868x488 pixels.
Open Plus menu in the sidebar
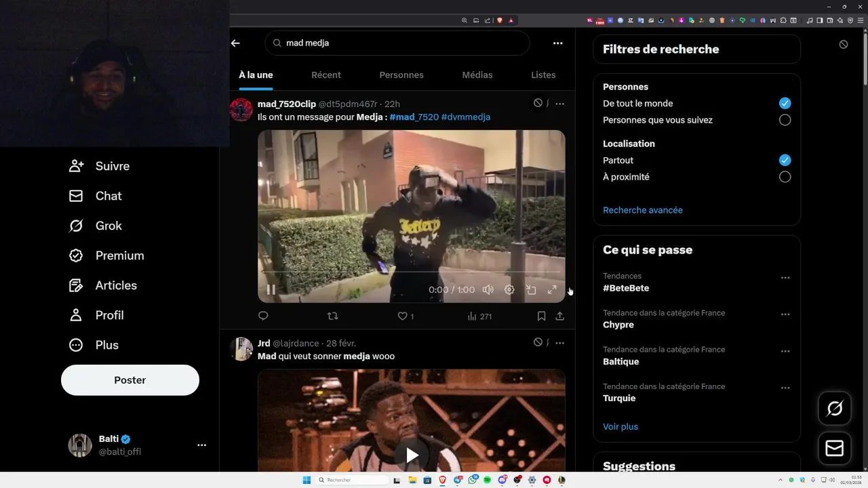point(94,345)
